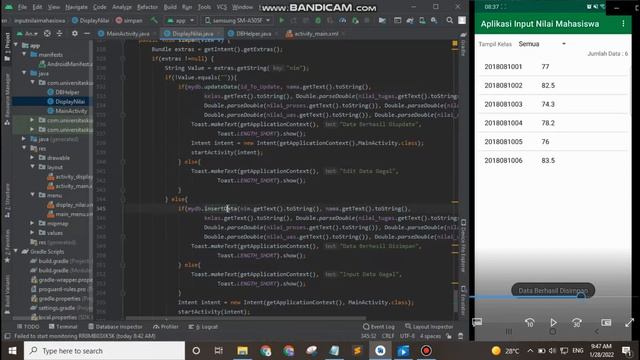Open the Edit menu
Viewport: 640px width, 360px height.
coord(37,7)
